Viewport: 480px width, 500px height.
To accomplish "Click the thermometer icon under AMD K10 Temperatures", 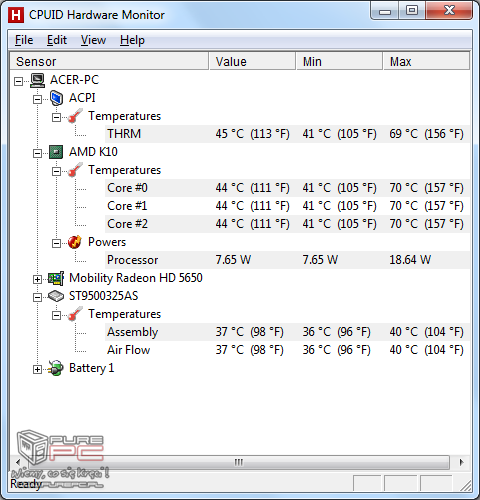I will click(x=75, y=170).
